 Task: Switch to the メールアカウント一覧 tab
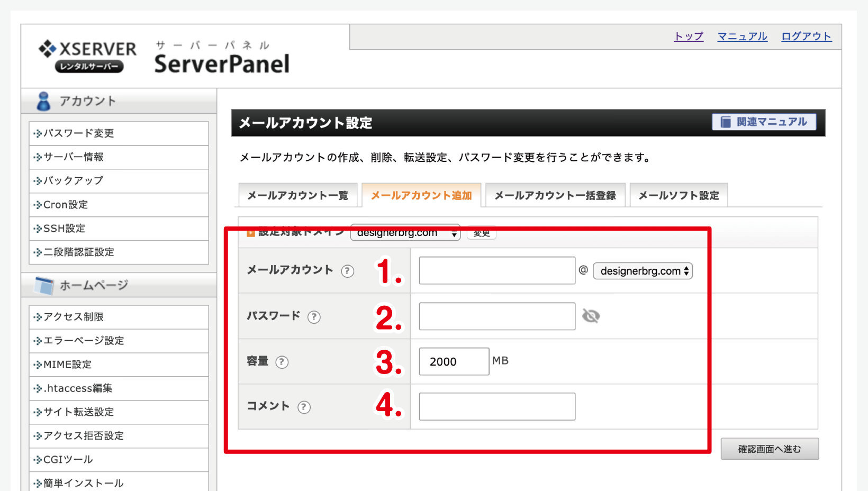[x=297, y=195]
